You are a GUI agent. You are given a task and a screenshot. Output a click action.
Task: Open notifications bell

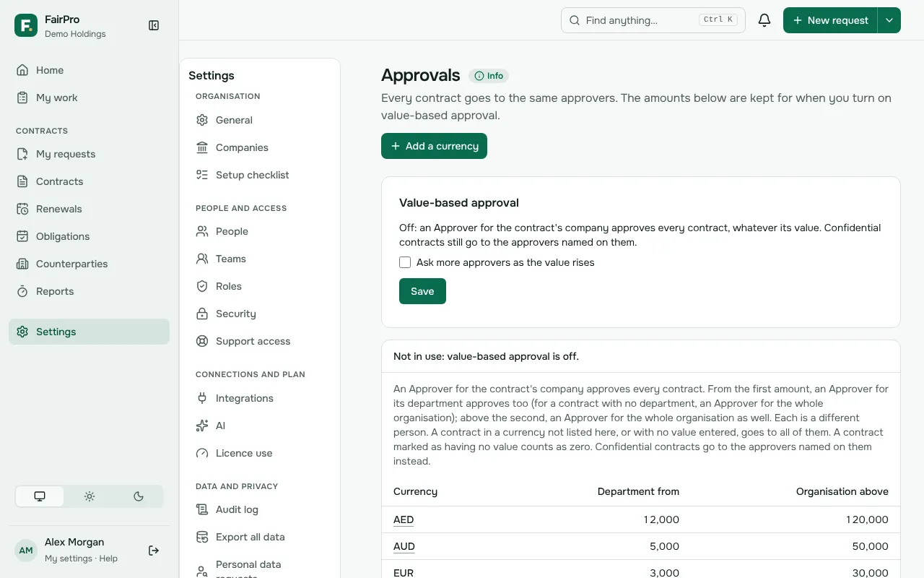tap(764, 20)
